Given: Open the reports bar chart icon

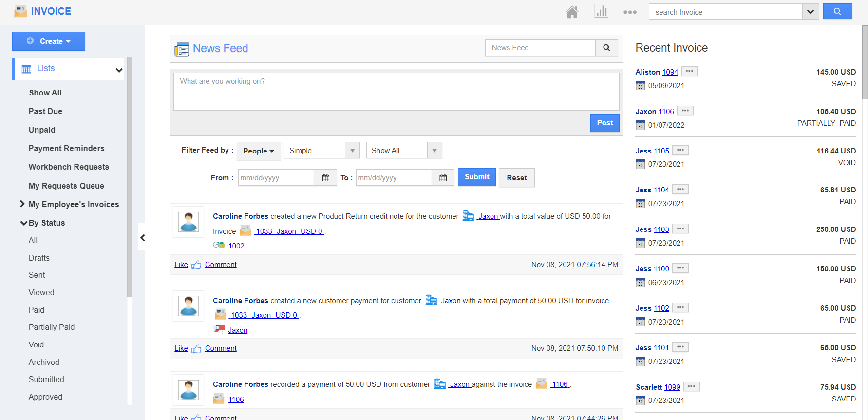Looking at the screenshot, I should pyautogui.click(x=601, y=12).
